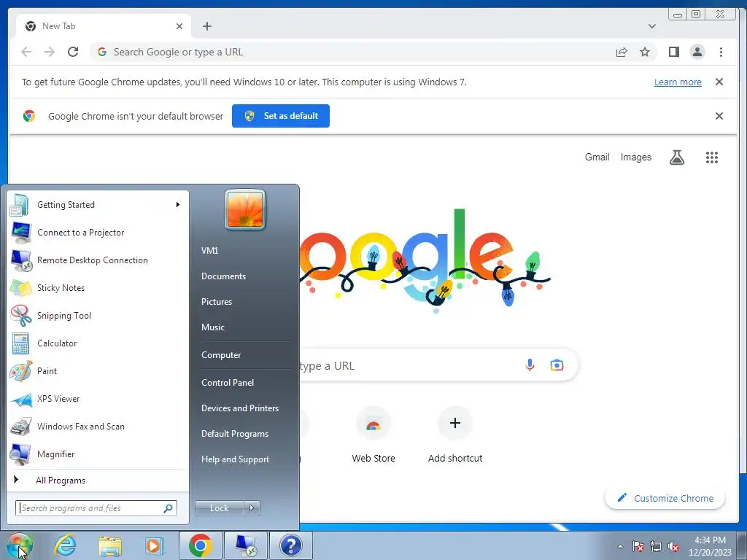Open the Chrome side panel icon
Screen dimensions: 747x560
(673, 52)
